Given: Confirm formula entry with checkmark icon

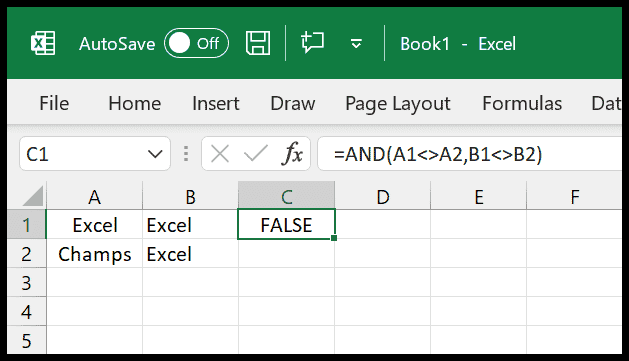Looking at the screenshot, I should [256, 154].
